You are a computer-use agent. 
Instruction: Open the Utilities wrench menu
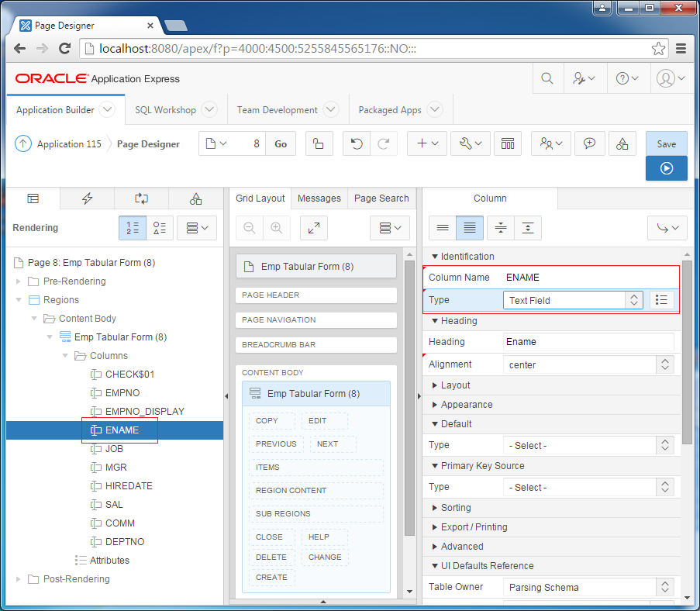coord(471,143)
